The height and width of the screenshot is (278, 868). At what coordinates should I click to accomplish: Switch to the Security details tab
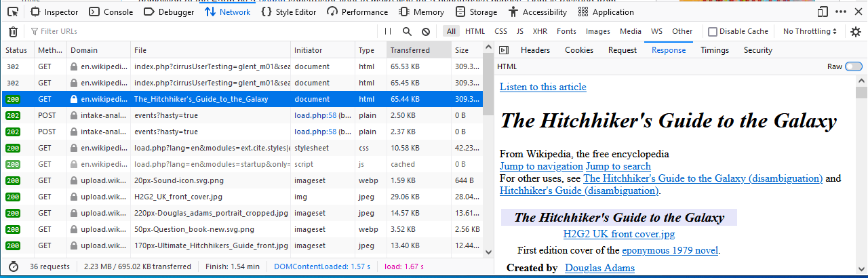click(x=758, y=50)
